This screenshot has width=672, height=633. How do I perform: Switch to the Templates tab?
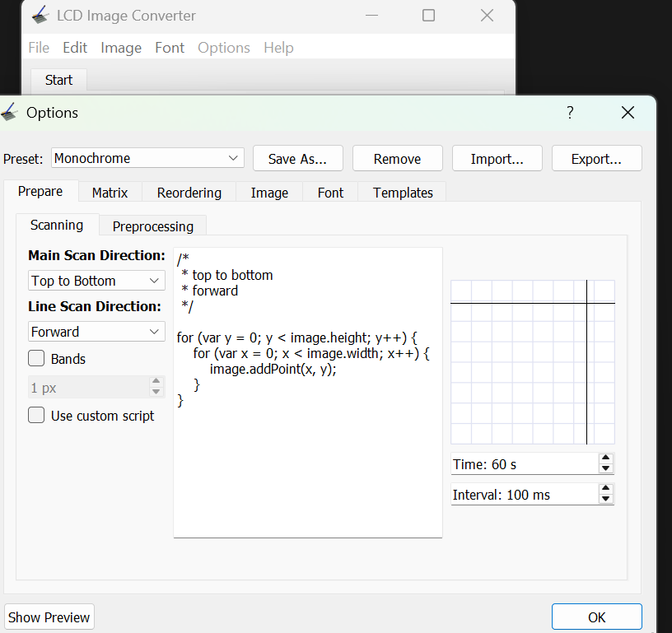[x=403, y=193]
